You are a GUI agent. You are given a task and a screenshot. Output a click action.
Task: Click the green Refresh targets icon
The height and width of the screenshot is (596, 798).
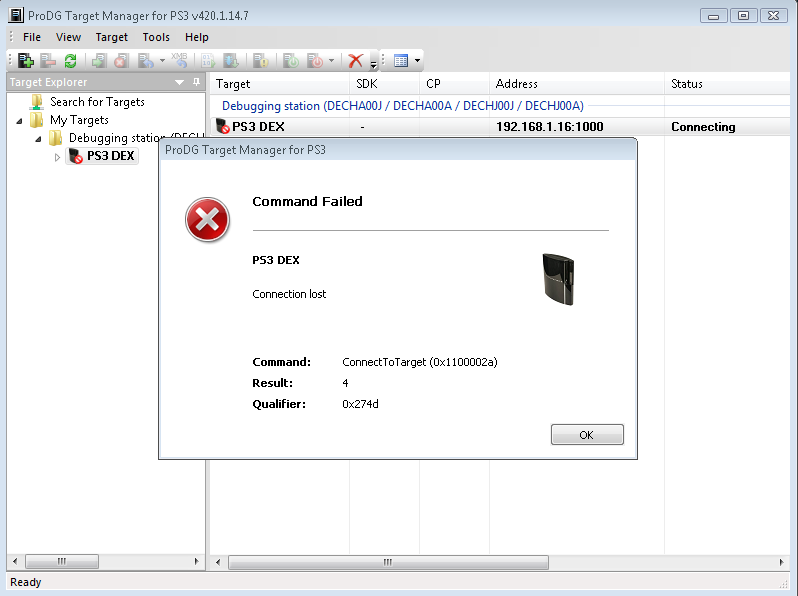[70, 61]
